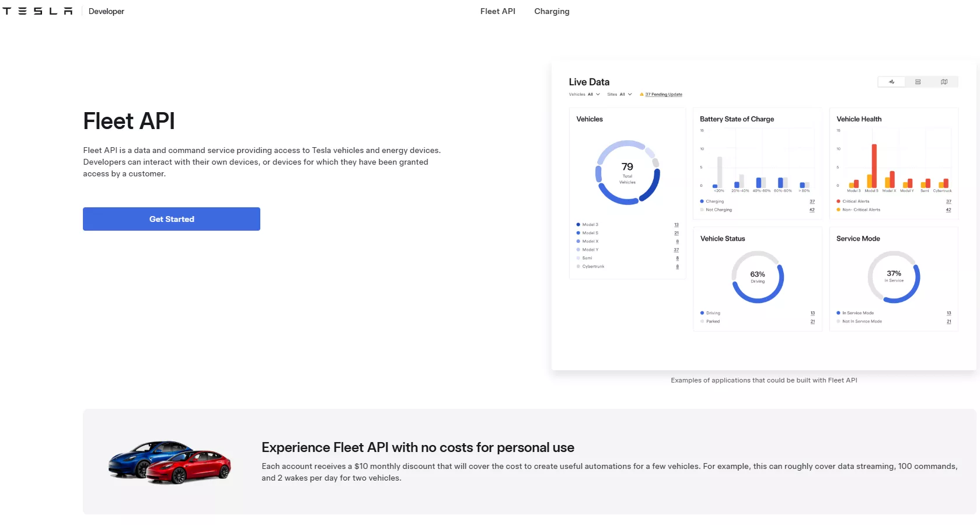This screenshot has height=525, width=980.
Task: Click the Live Data dashboard title
Action: [589, 82]
